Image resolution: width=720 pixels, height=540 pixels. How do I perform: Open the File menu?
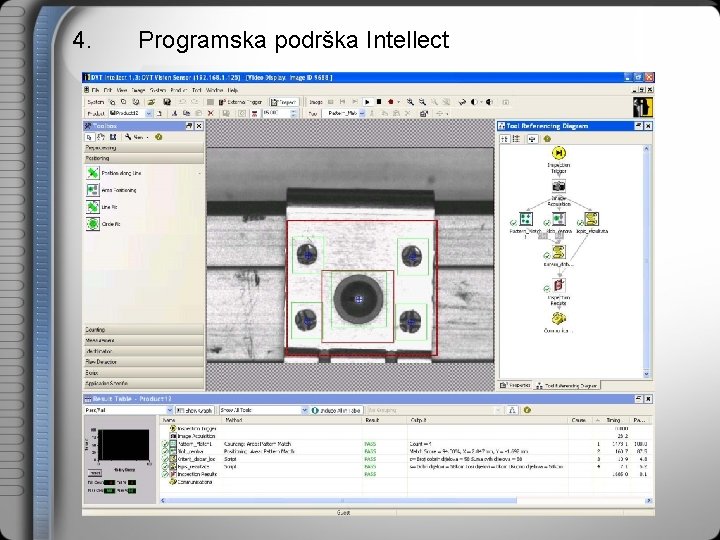pyautogui.click(x=96, y=90)
